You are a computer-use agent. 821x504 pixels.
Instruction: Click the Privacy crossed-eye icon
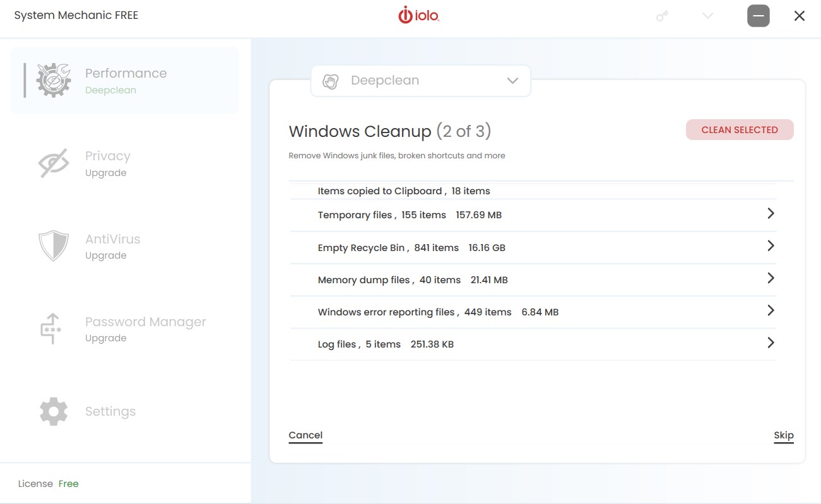point(54,164)
